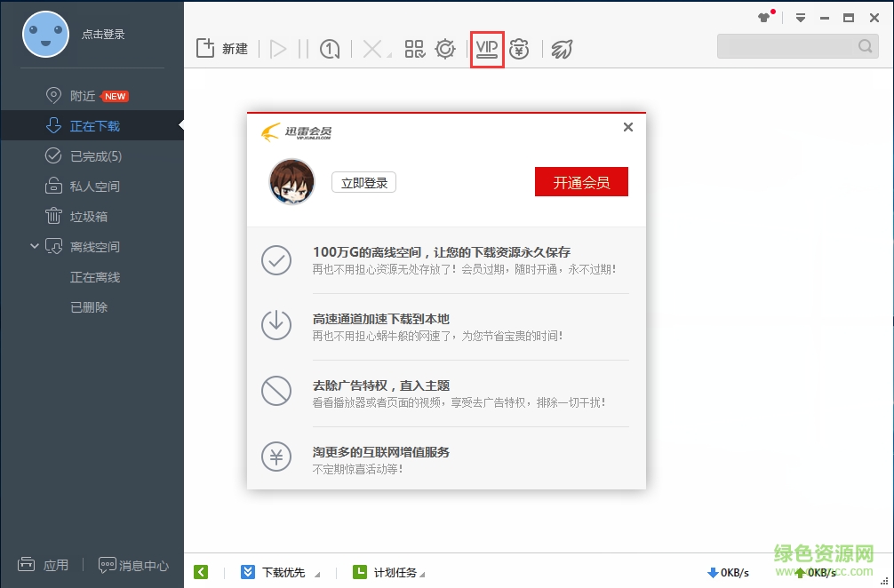Click the speed-limit circled 1 icon
Image resolution: width=894 pixels, height=588 pixels.
329,49
